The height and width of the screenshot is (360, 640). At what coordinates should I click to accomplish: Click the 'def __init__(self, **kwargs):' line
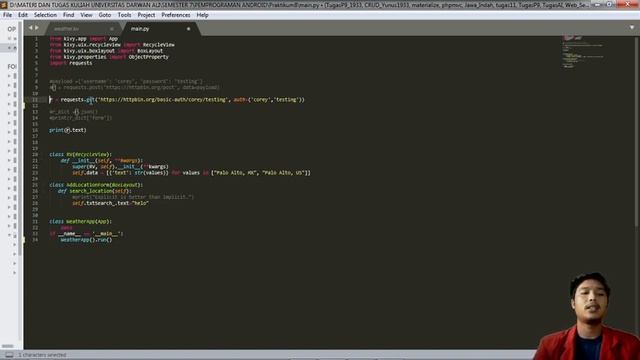102,161
